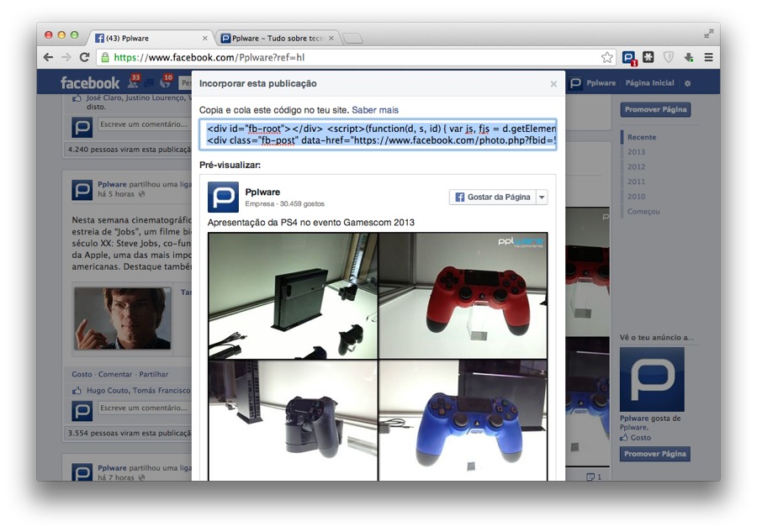This screenshot has width=757, height=532.
Task: Open the black controller on charging dock photo
Action: [x=293, y=420]
